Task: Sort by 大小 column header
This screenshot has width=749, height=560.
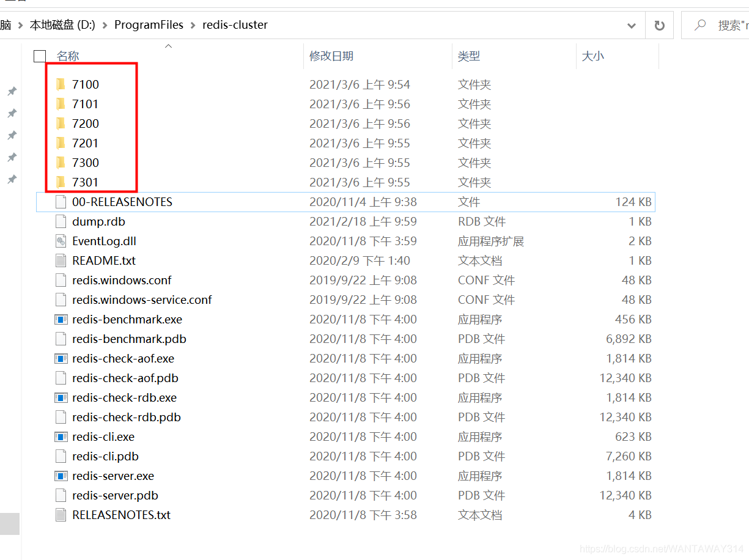Action: point(593,56)
